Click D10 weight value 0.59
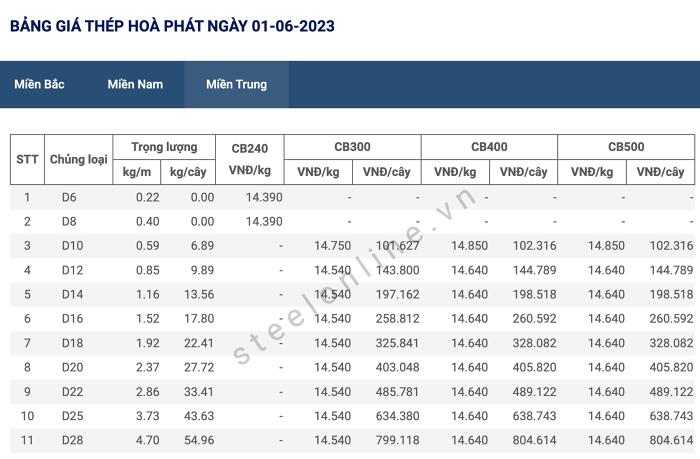700x459 pixels. pyautogui.click(x=147, y=246)
